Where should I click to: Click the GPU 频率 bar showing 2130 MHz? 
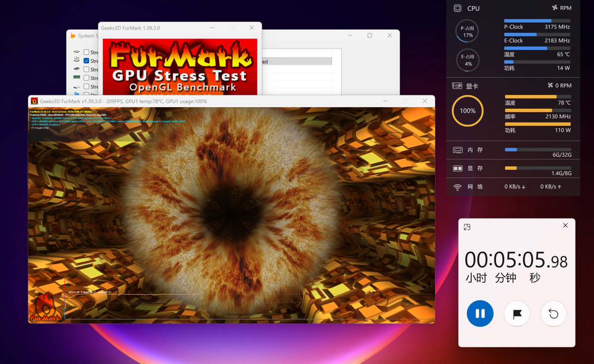point(538,110)
